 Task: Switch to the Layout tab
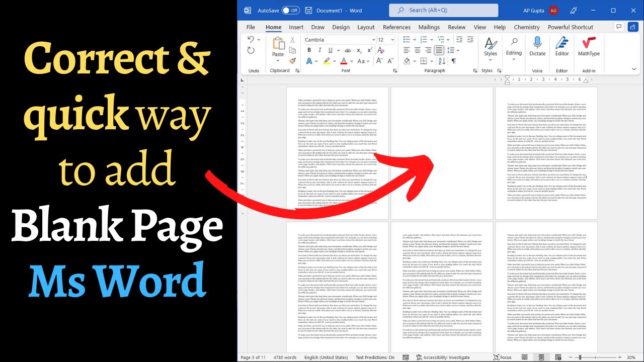366,27
